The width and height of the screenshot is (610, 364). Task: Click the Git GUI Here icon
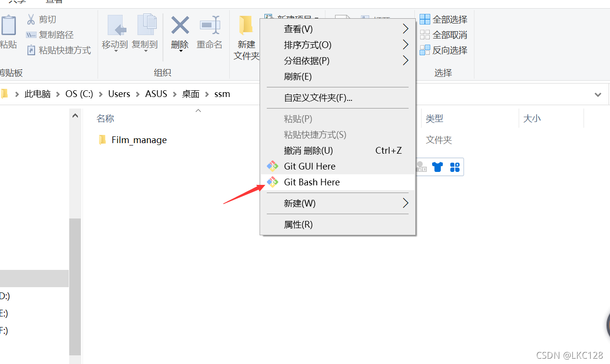tap(273, 166)
